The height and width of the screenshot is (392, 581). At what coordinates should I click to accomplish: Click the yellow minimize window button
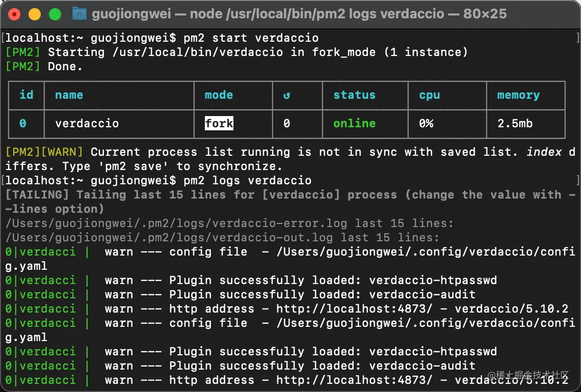(x=35, y=14)
